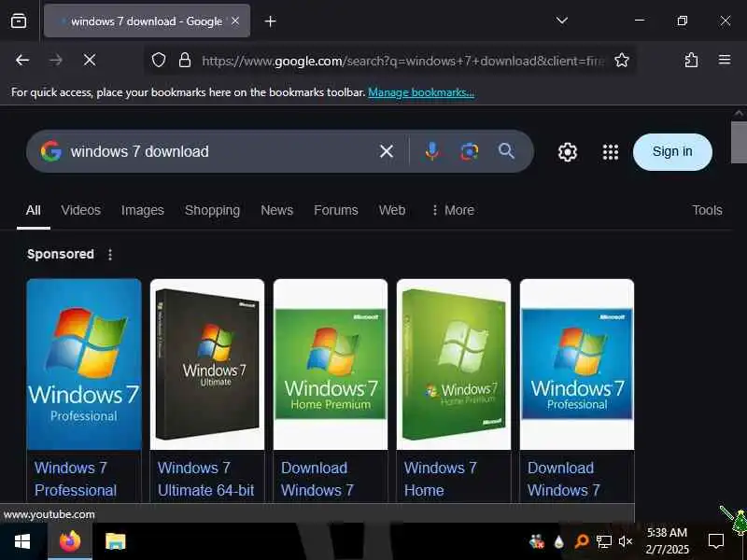Search by image with Google Lens
The image size is (747, 560).
(470, 151)
